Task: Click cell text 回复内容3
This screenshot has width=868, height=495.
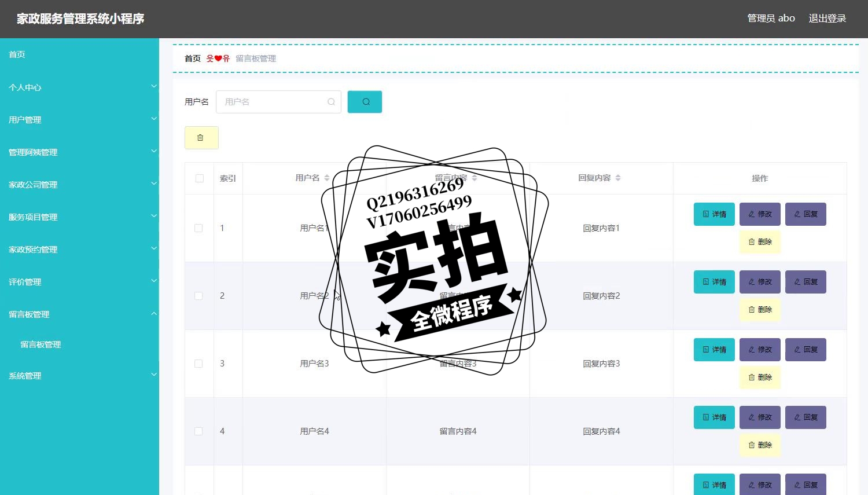Action: 601,364
